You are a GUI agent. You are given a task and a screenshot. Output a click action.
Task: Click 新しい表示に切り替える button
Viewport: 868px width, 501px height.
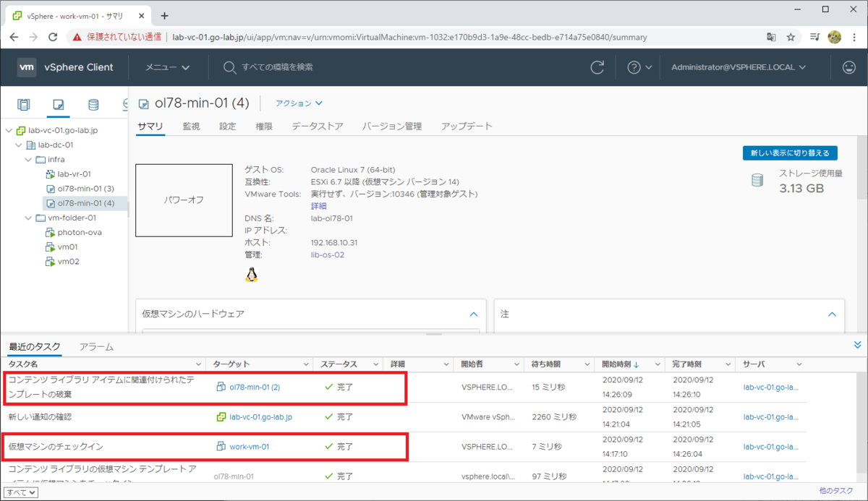click(791, 153)
